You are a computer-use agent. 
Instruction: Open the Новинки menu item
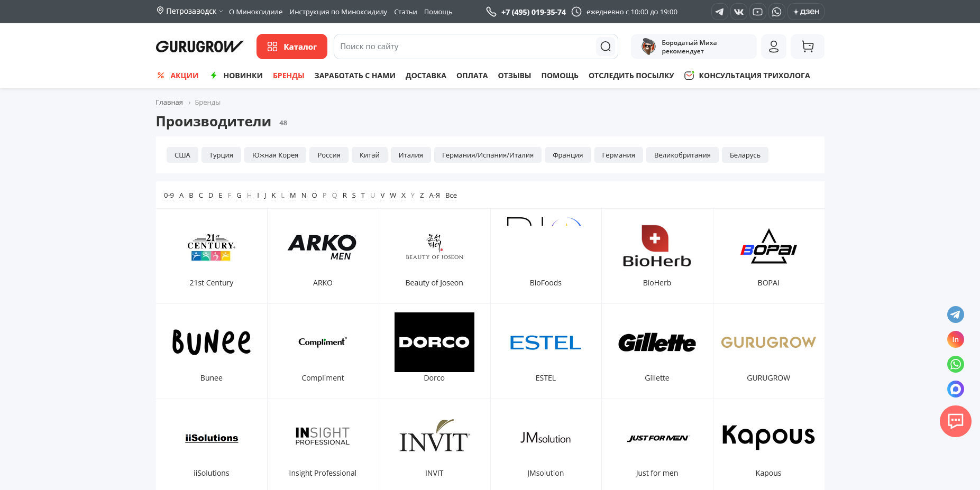236,76
